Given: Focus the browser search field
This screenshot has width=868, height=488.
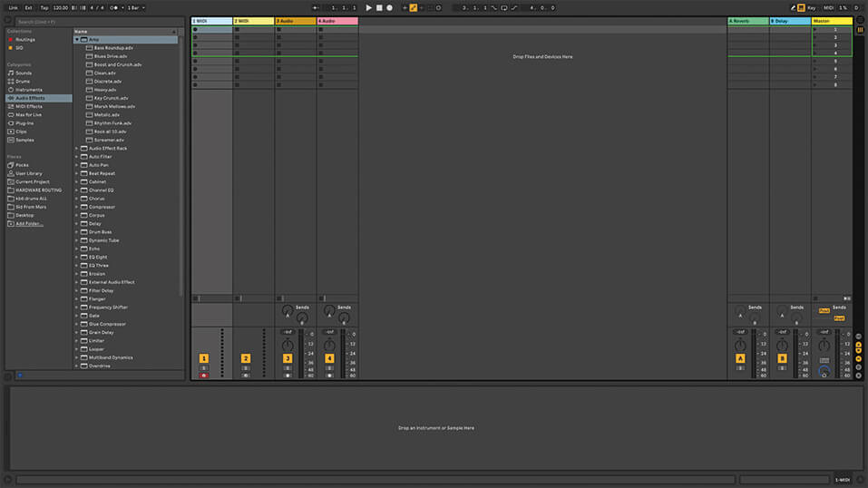Looking at the screenshot, I should [99, 22].
